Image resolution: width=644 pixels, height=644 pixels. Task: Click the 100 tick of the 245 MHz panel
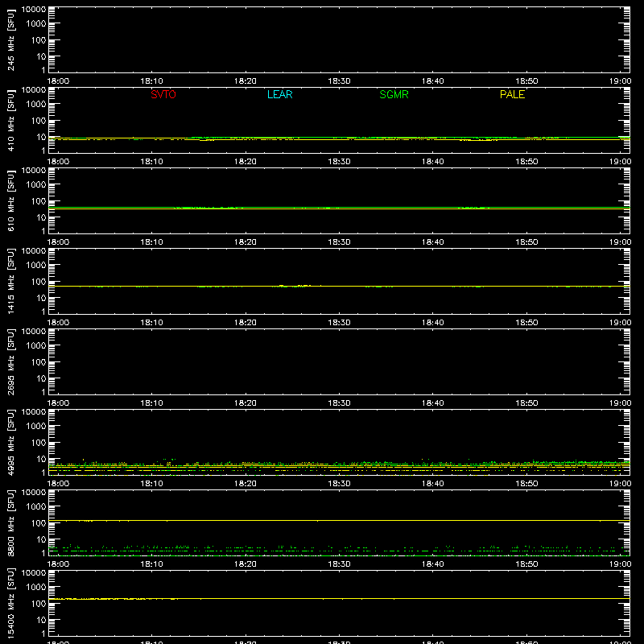click(x=39, y=40)
